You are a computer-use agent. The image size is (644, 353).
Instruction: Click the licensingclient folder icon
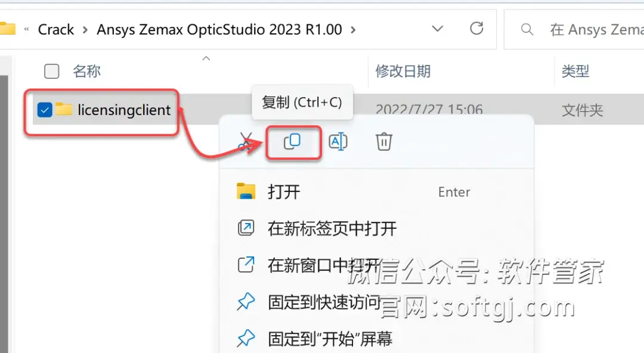click(x=64, y=109)
